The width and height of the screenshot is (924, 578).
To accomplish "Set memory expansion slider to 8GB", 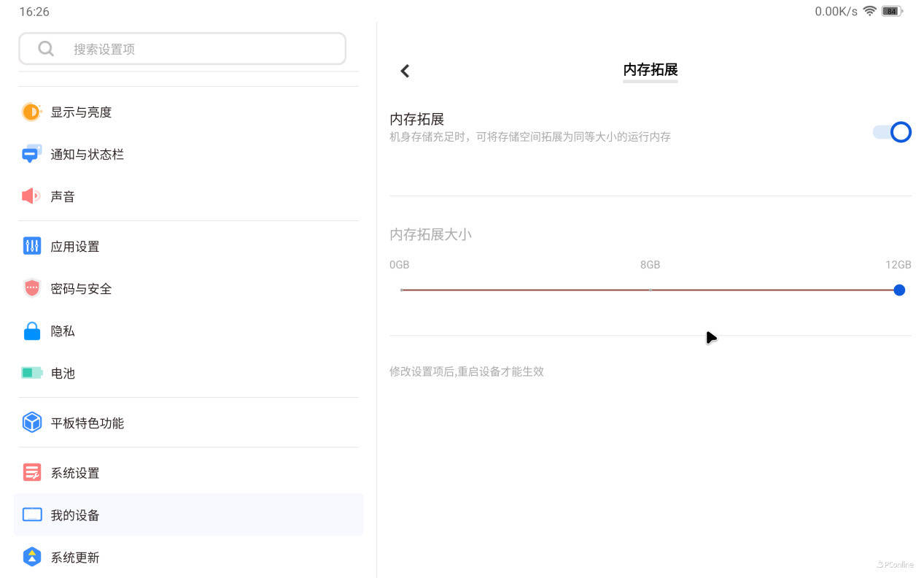I will pyautogui.click(x=651, y=290).
